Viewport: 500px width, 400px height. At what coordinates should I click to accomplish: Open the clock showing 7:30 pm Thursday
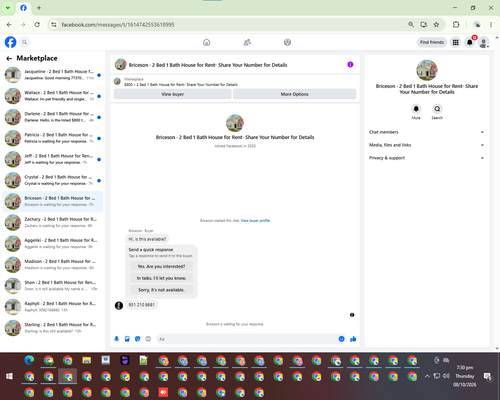coord(465,376)
